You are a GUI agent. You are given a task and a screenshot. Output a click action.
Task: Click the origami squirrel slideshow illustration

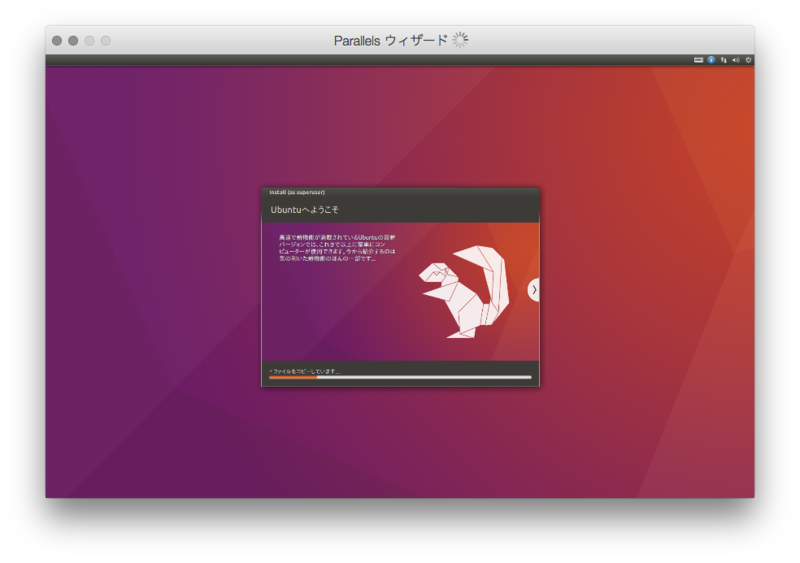[x=463, y=291]
